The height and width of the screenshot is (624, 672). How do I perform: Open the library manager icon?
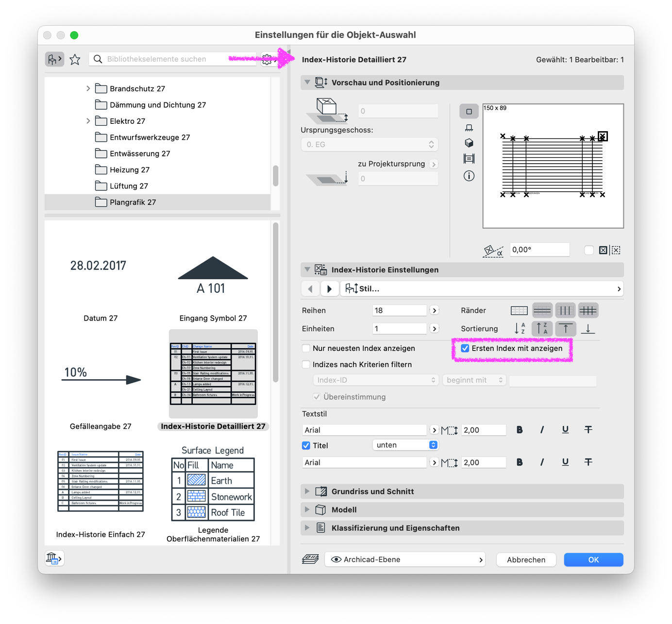coord(53,558)
